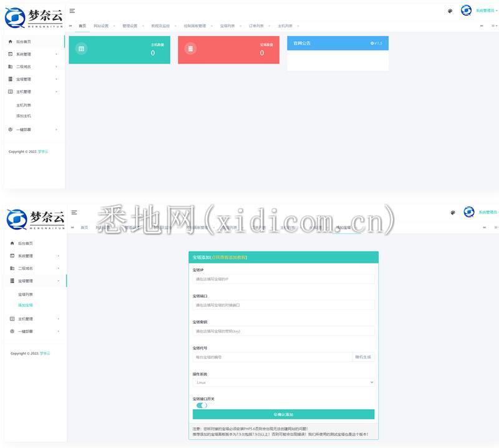Click the round icon on the red panel-count card
This screenshot has width=499, height=448.
(190, 49)
